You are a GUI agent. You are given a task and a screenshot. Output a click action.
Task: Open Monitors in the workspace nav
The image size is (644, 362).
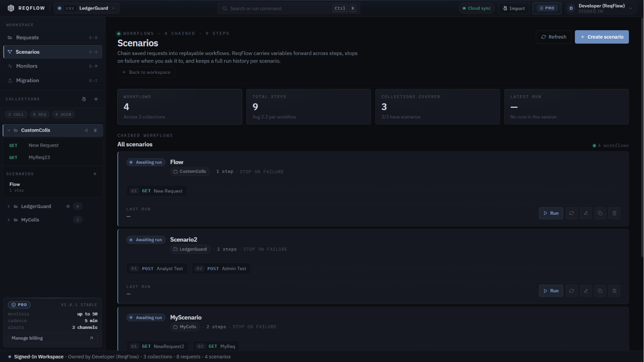pyautogui.click(x=52, y=66)
